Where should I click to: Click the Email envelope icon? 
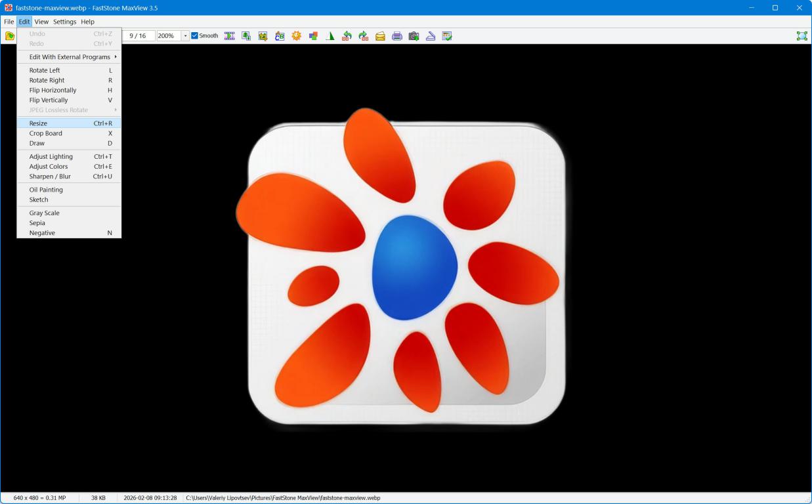click(x=380, y=36)
